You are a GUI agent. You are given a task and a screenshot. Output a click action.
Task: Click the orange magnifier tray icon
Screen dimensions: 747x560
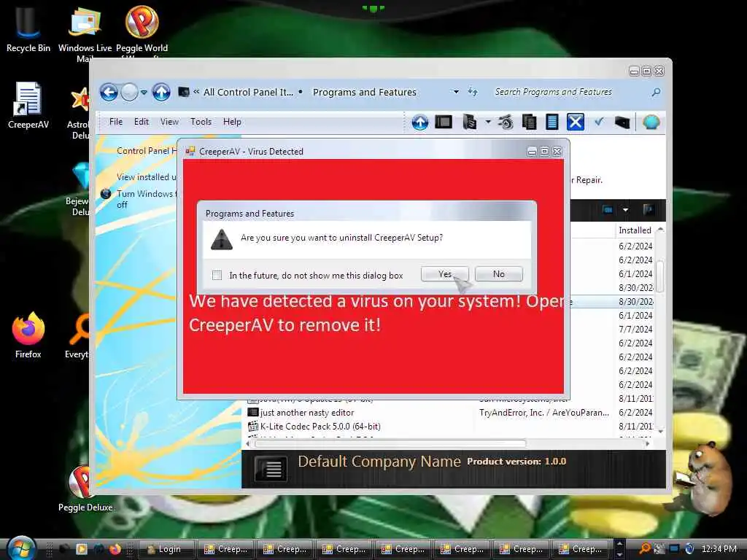645,548
